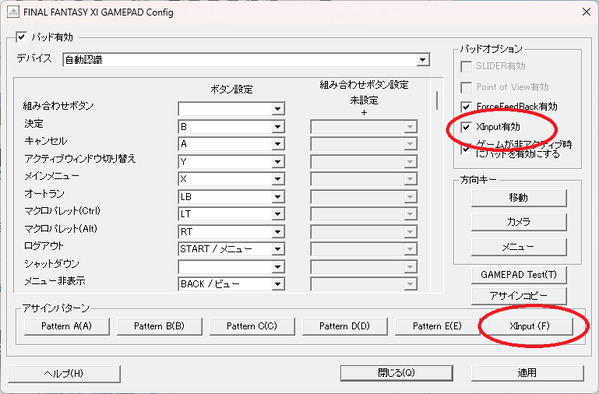599x394 pixels.
Task: Apply the XInput (F) assignment pattern
Action: pyautogui.click(x=529, y=326)
